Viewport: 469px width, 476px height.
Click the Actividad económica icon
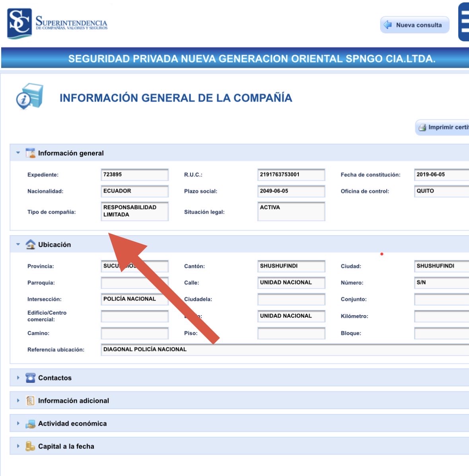tap(30, 423)
